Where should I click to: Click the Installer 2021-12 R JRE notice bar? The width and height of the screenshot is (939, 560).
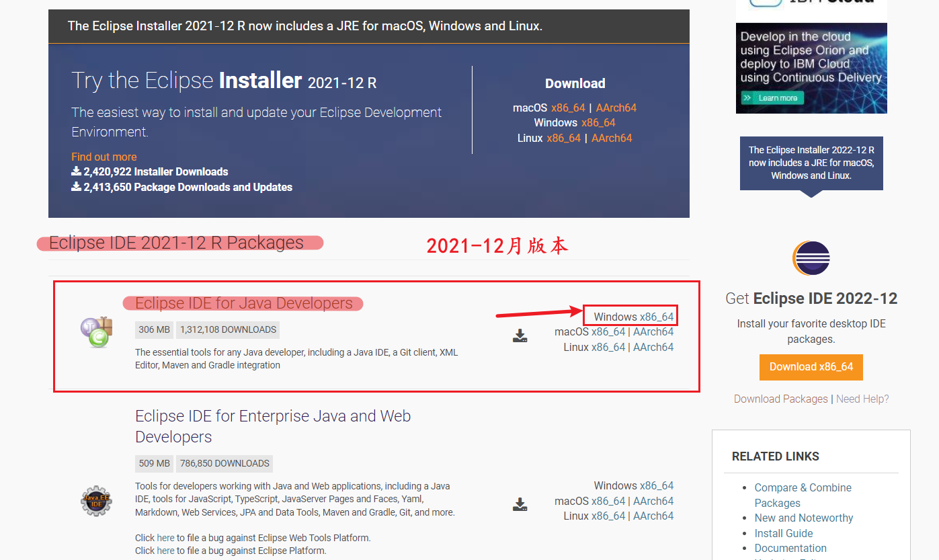tap(369, 26)
